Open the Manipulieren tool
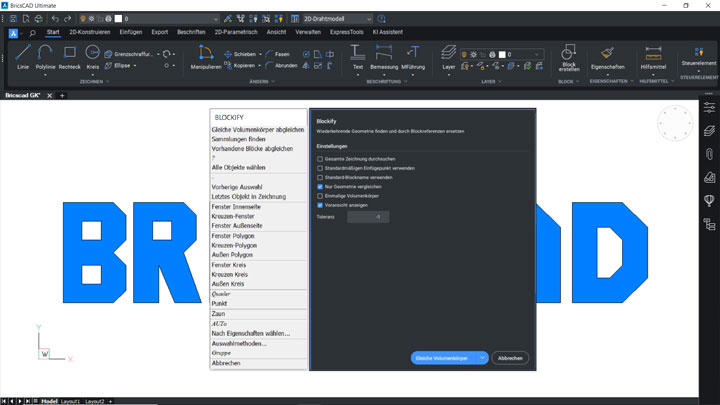The image size is (720, 405). [x=206, y=56]
